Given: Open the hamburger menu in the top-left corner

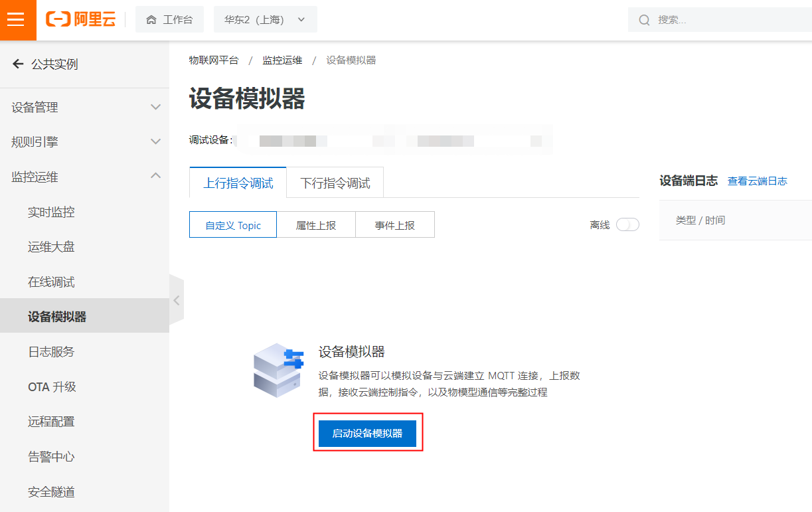Looking at the screenshot, I should pyautogui.click(x=18, y=19).
